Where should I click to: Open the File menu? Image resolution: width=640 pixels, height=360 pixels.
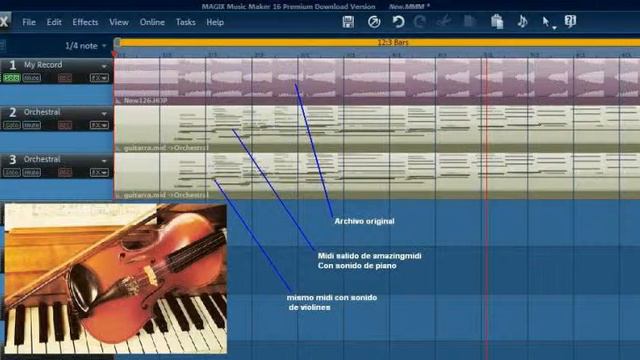tap(29, 22)
